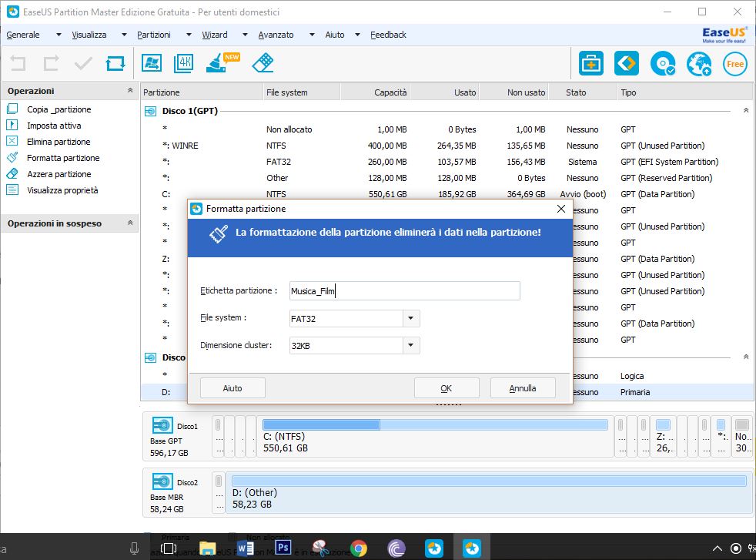Click the Aiuto button in the dialog
The height and width of the screenshot is (560, 756).
[232, 388]
